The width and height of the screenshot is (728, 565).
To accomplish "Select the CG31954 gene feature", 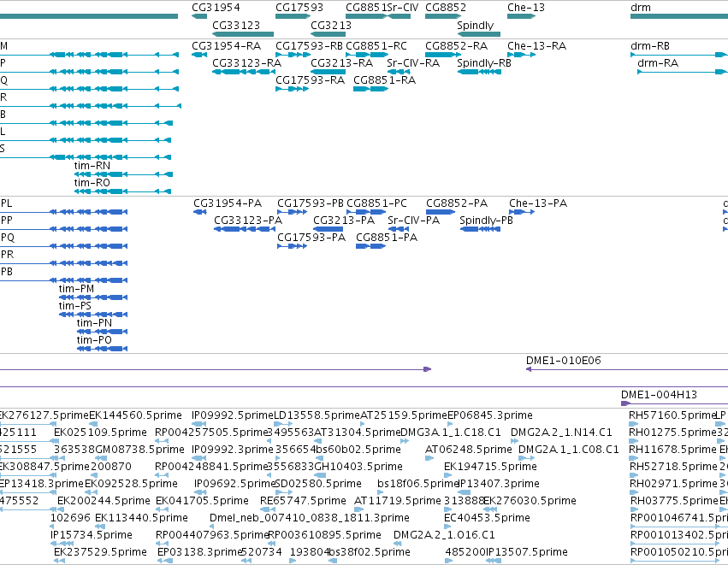I will [x=199, y=16].
